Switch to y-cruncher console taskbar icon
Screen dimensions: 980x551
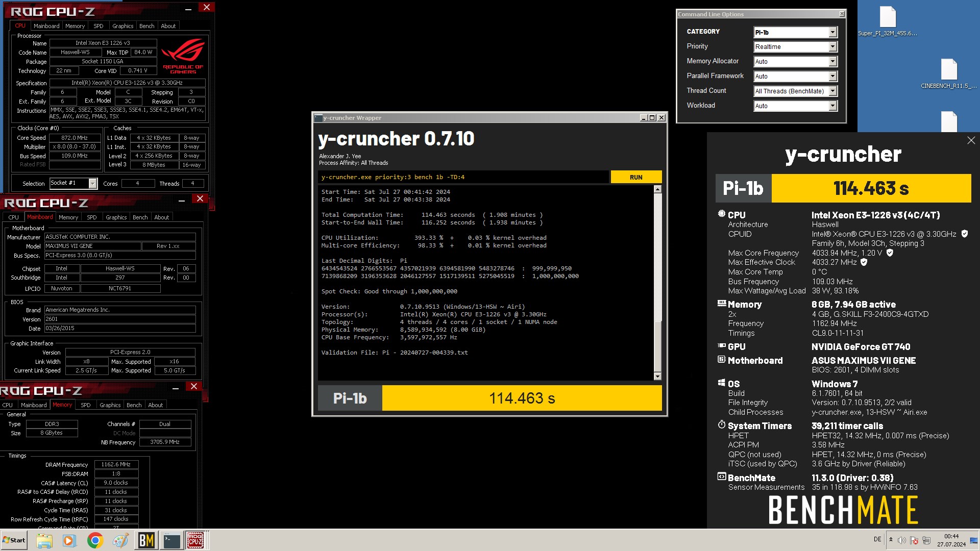pyautogui.click(x=171, y=540)
